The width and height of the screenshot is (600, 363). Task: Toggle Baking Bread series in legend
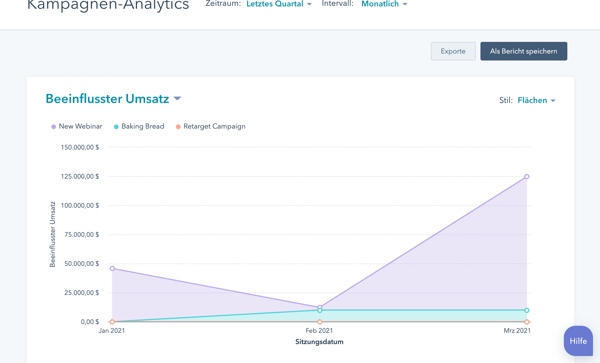(139, 126)
